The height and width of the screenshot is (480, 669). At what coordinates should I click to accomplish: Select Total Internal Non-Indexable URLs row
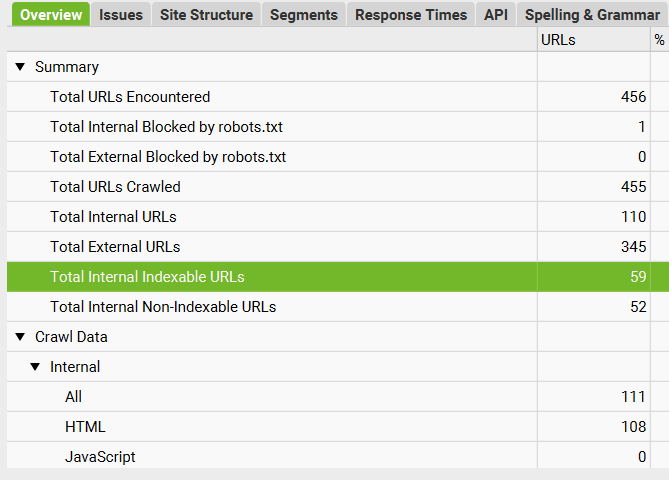tap(338, 307)
